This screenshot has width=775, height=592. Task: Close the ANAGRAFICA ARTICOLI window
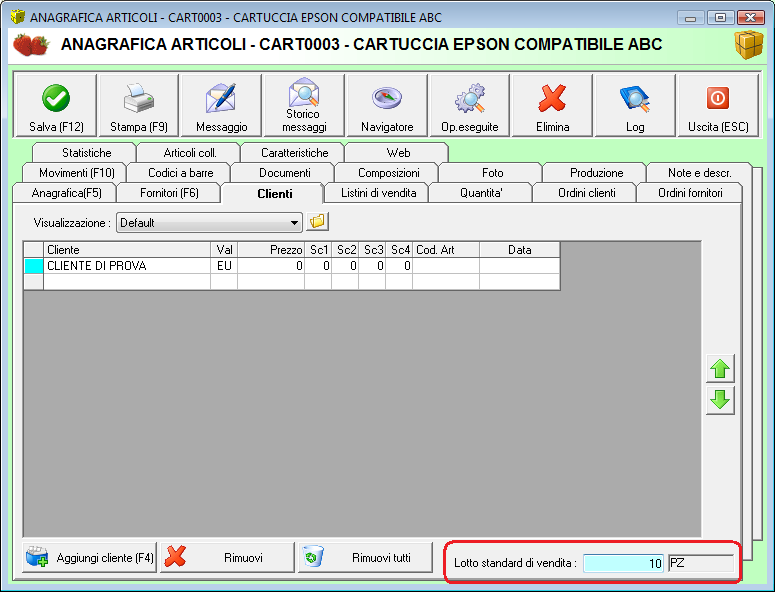tap(751, 18)
